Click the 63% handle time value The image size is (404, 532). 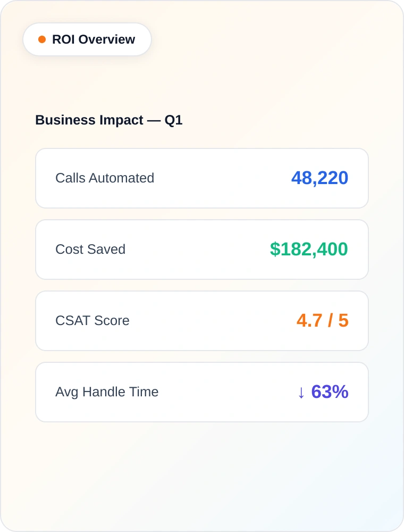point(330,392)
